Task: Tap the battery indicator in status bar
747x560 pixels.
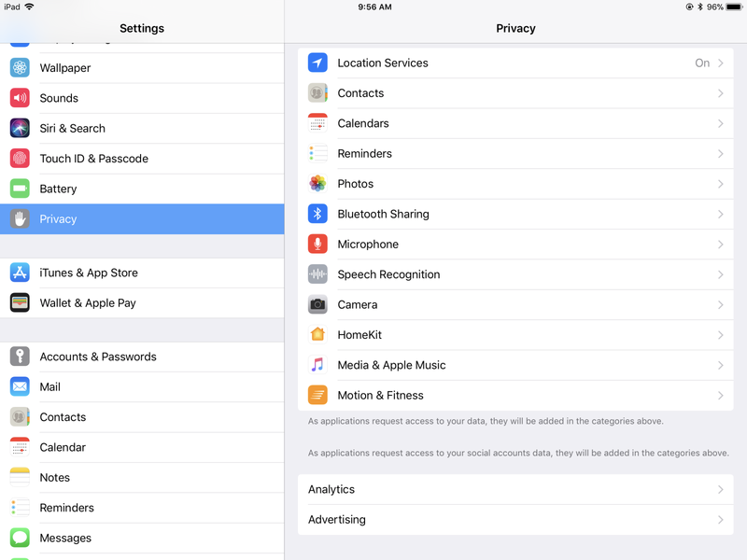Action: (x=734, y=7)
